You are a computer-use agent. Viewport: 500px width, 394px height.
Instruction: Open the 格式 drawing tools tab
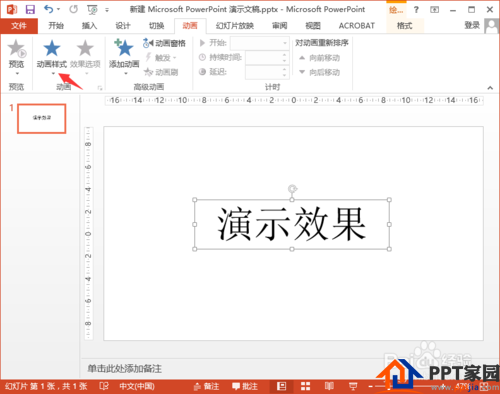[405, 26]
